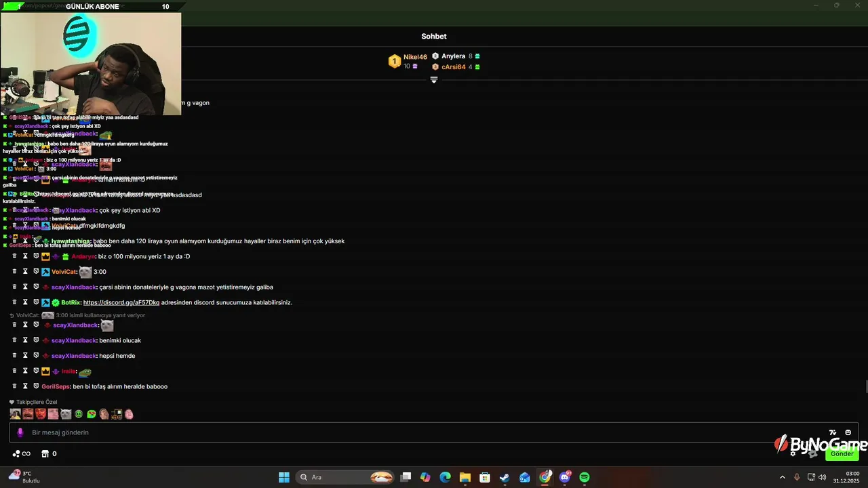868x488 pixels.
Task: Delete 'çarsi abinin donateleriyle' message via trash icon
Action: pos(14,287)
